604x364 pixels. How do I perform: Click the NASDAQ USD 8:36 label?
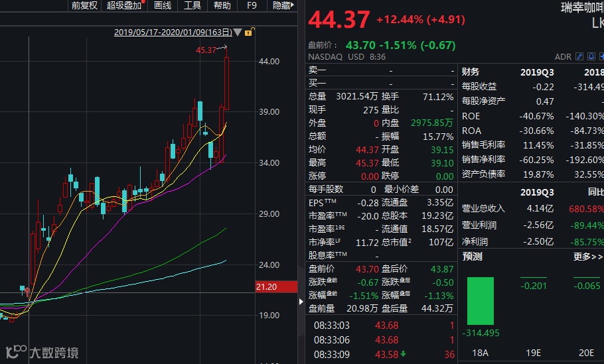point(346,57)
